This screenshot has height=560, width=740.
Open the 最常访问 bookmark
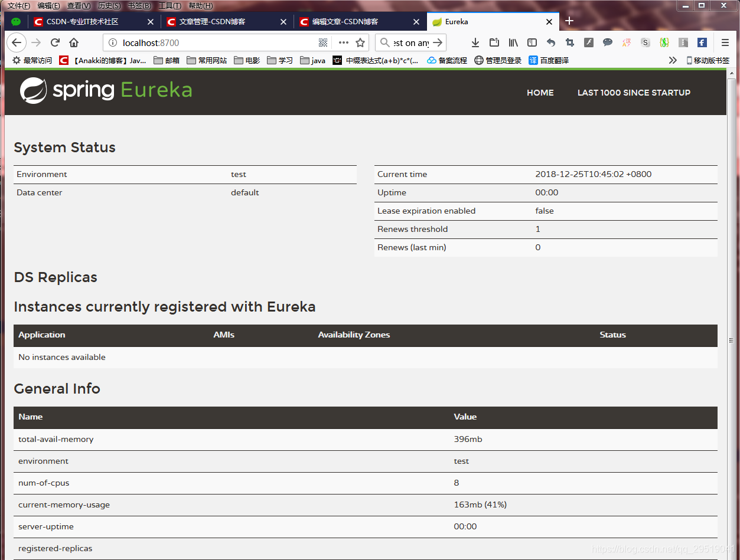tap(32, 60)
